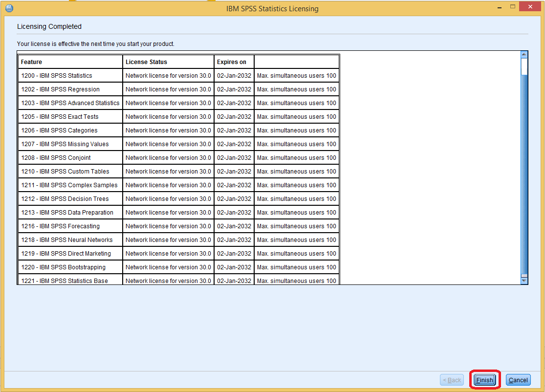Select row 1218 - IBM SPSS Neural Networks

click(x=179, y=240)
